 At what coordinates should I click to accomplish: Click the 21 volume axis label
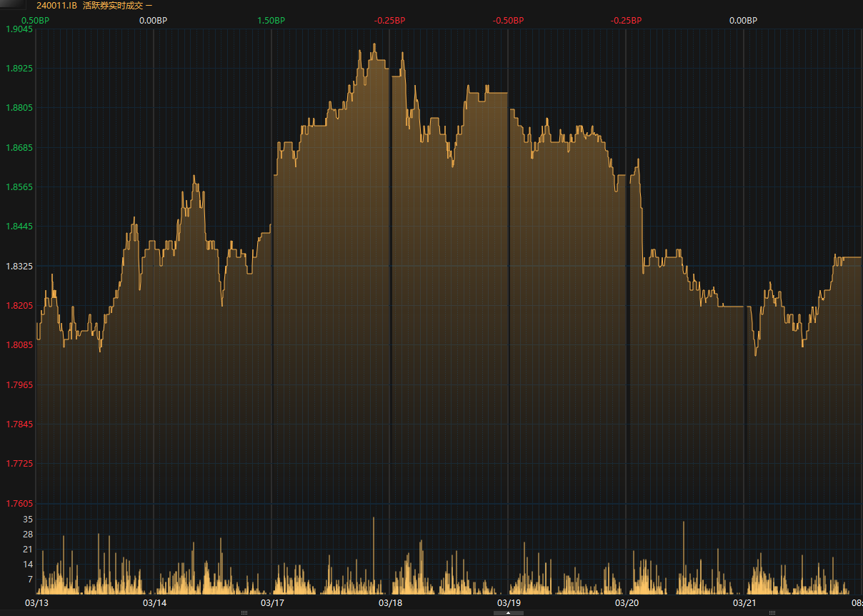pos(28,550)
